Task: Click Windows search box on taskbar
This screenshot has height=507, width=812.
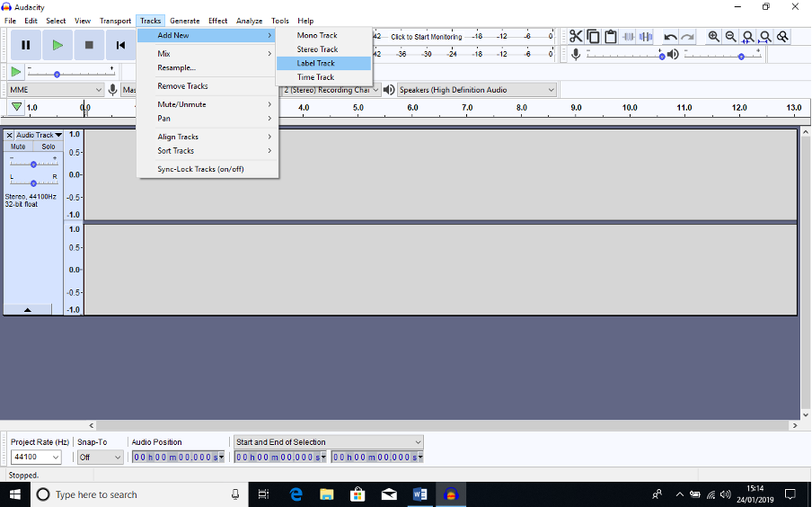Action: coord(140,494)
